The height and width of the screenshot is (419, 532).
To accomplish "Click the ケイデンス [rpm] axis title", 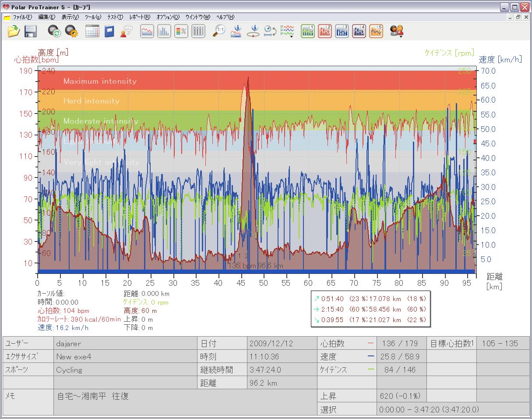I will point(449,53).
